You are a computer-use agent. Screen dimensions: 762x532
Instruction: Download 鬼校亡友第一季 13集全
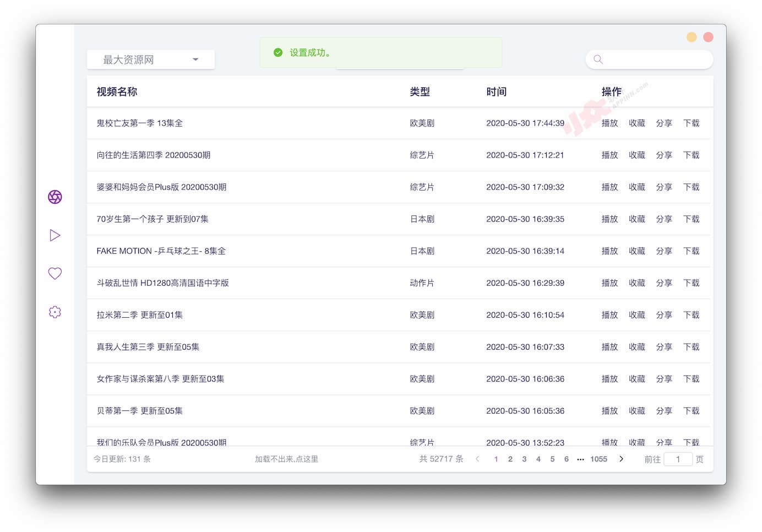point(692,123)
